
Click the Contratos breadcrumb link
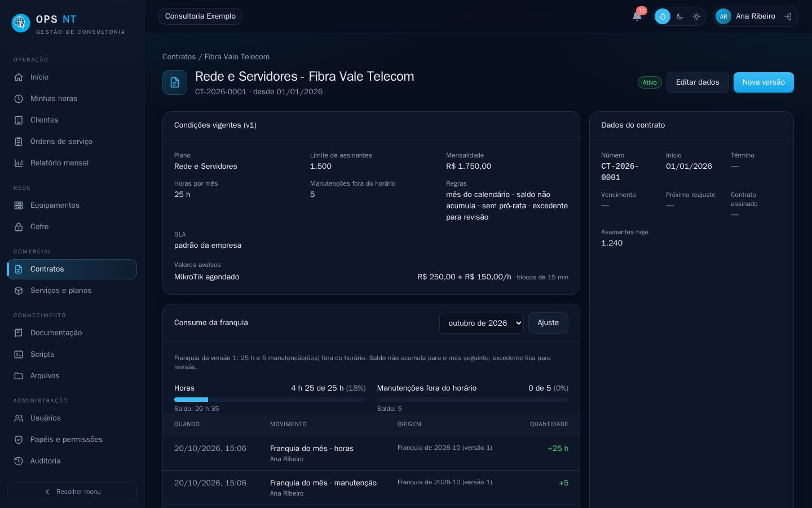tap(179, 57)
